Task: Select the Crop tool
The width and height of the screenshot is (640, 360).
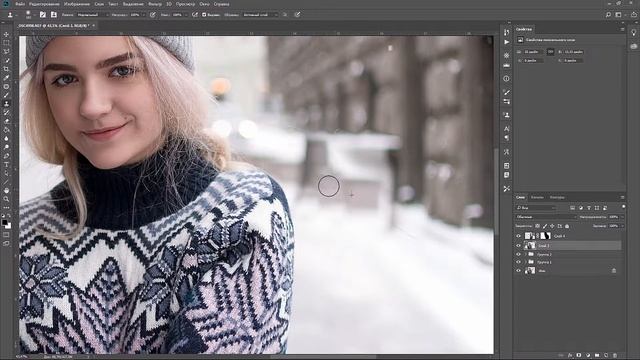Action: 7,69
